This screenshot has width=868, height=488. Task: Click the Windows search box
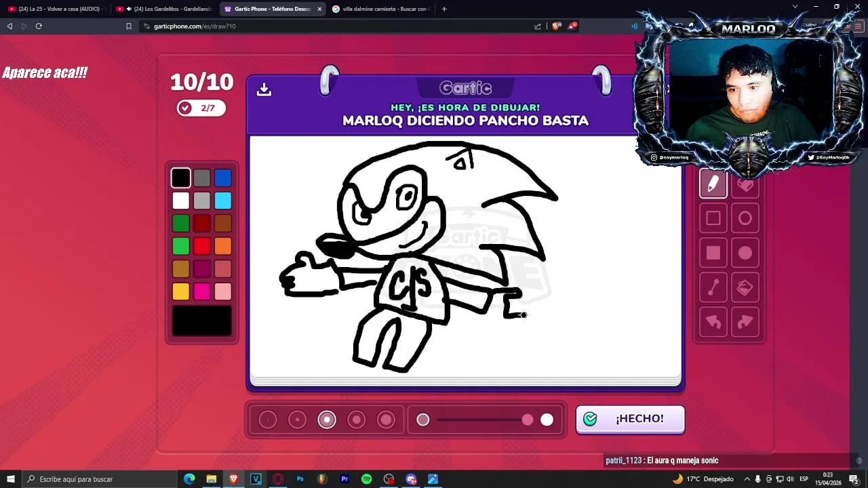click(x=99, y=479)
